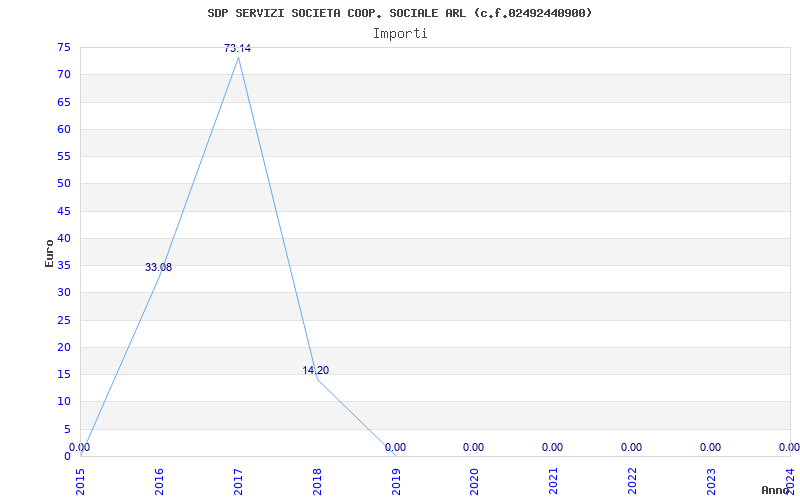Click y-axis tick value 15

(64, 374)
